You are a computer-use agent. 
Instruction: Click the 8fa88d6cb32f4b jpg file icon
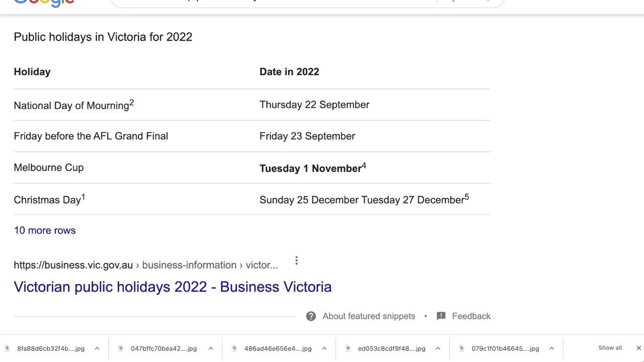click(7, 348)
